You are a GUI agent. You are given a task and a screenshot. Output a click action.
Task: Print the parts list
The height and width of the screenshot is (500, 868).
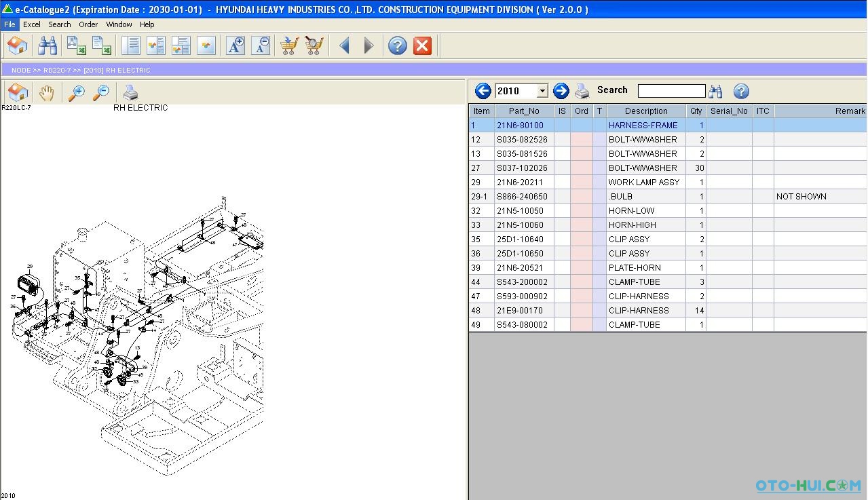(582, 91)
